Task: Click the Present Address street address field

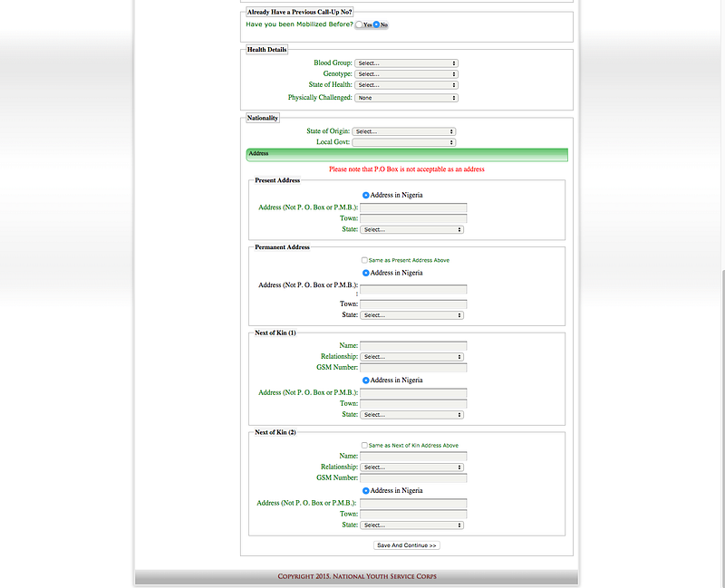Action: (413, 207)
